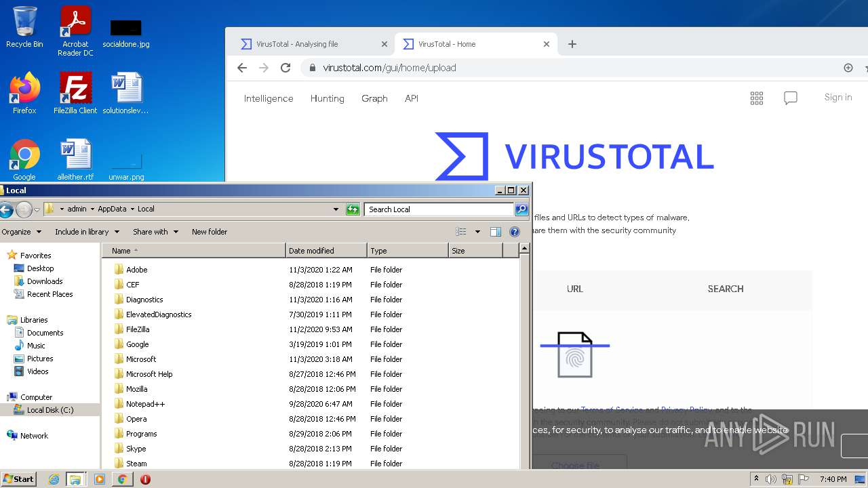Open Acrobat Reader DC desktop shortcut
868x488 pixels.
tap(75, 31)
